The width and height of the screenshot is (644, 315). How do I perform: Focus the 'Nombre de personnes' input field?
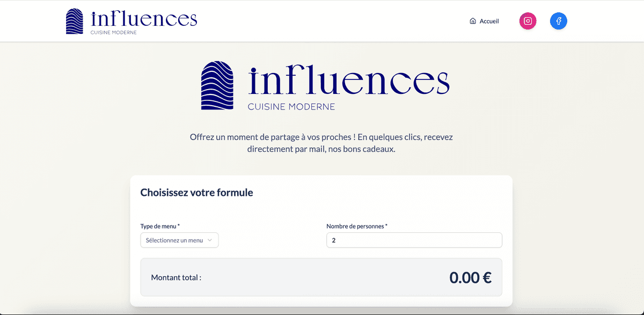click(414, 240)
